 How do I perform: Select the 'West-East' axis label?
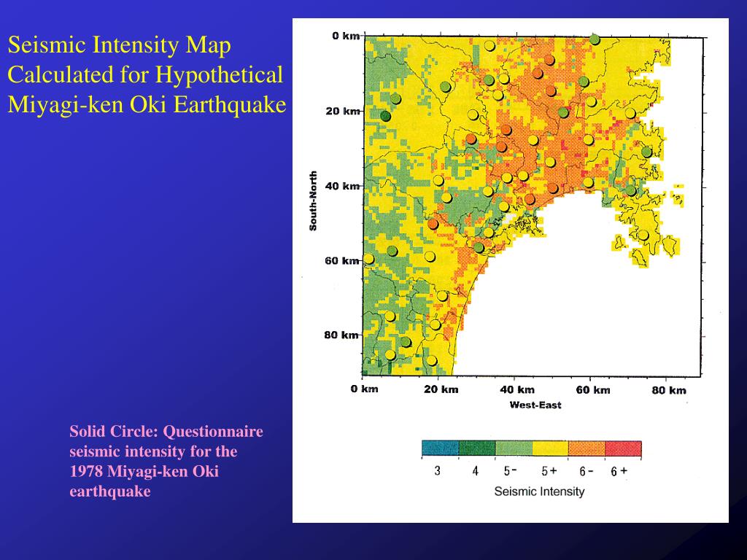pos(535,405)
